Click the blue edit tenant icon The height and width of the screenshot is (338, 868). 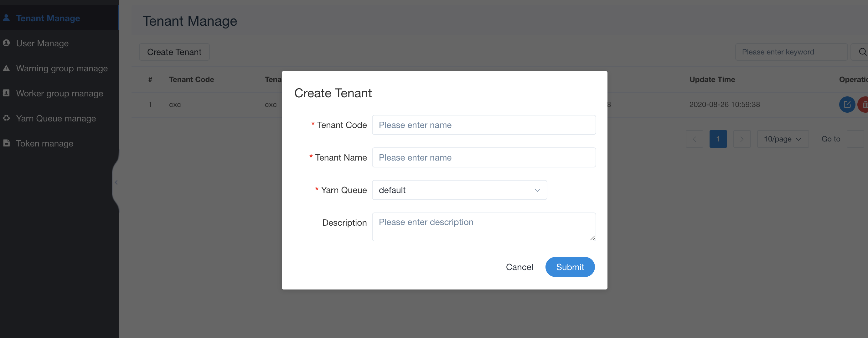coord(847,104)
